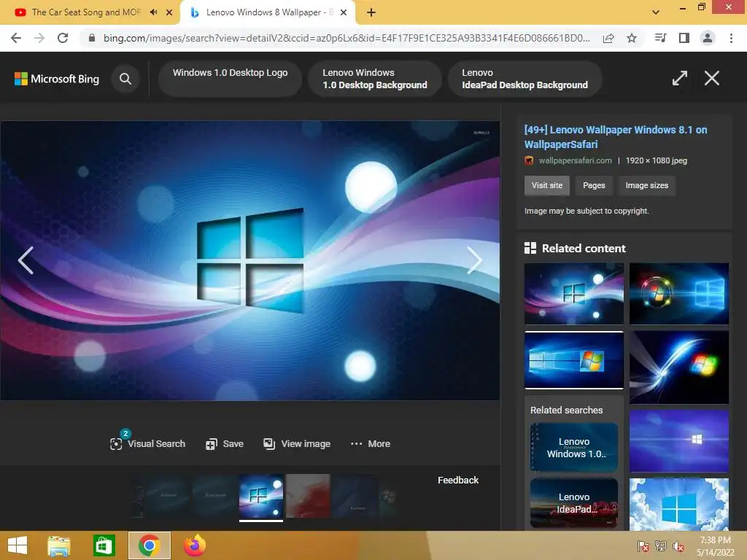
Task: Mute audio icon on YouTube tab
Action: tap(153, 12)
